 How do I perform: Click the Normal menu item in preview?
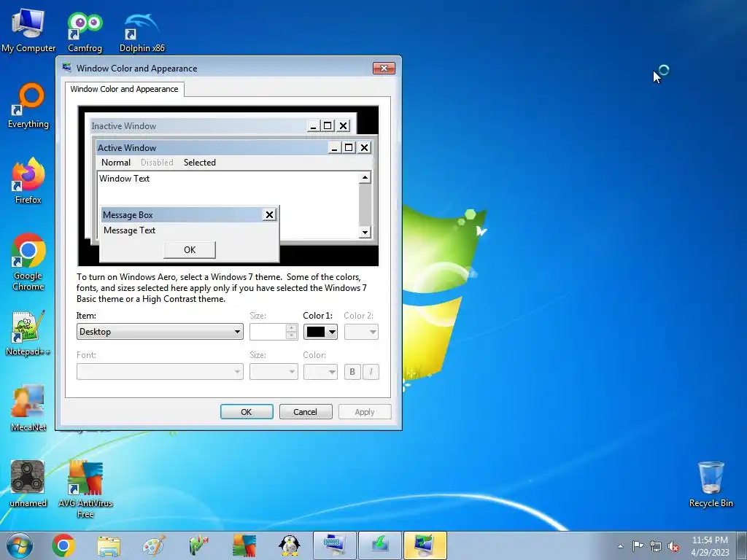[116, 163]
